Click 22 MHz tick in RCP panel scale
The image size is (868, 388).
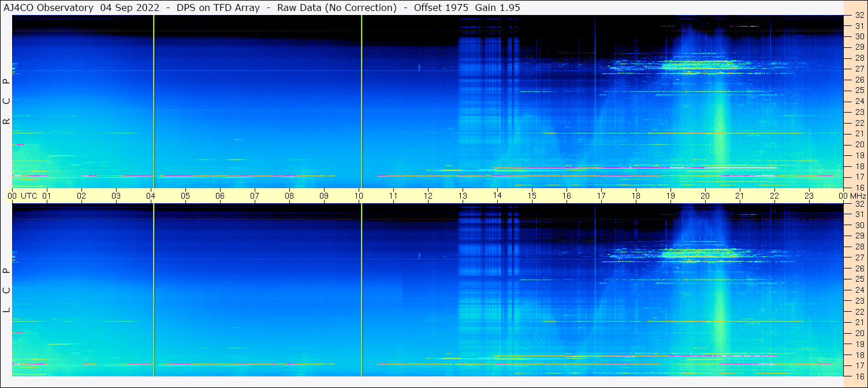pyautogui.click(x=859, y=123)
